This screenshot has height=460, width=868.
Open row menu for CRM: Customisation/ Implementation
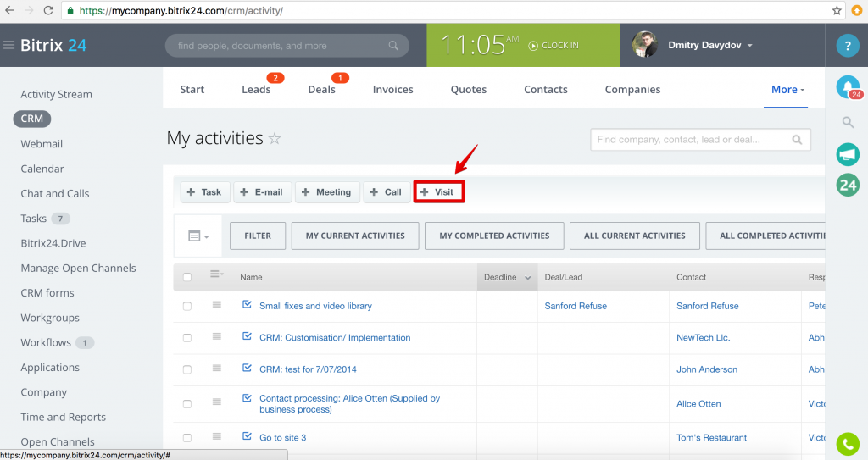click(217, 336)
